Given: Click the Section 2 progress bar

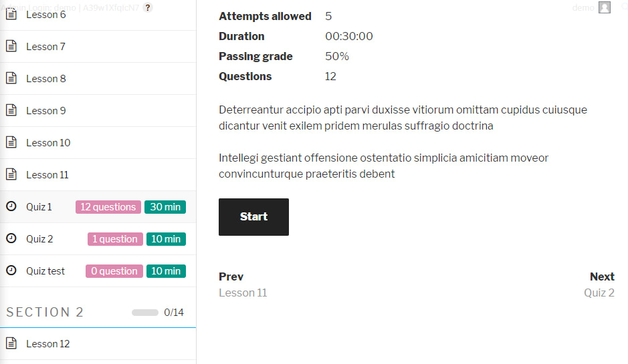Looking at the screenshot, I should [x=145, y=313].
